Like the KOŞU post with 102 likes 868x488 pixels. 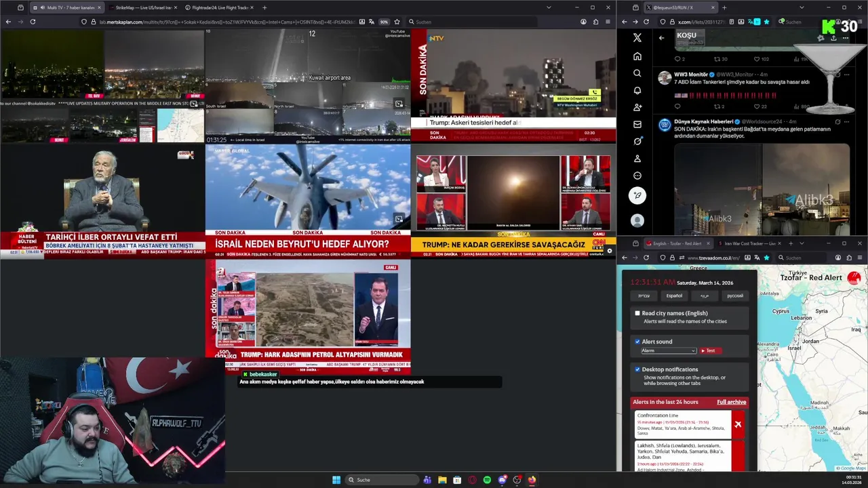point(757,59)
